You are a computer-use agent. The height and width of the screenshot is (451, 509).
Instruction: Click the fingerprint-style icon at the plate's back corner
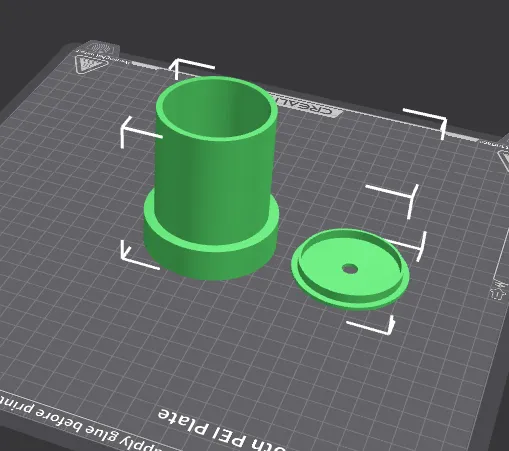point(103,48)
